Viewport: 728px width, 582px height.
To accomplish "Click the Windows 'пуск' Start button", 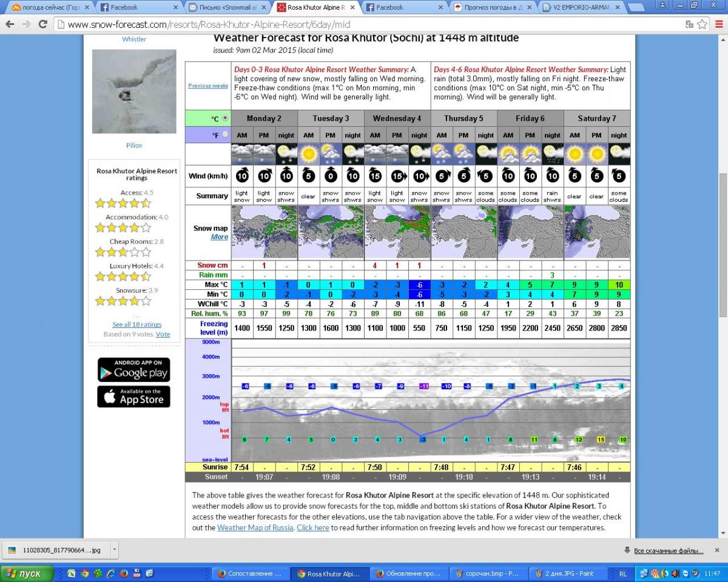I will pos(27,573).
